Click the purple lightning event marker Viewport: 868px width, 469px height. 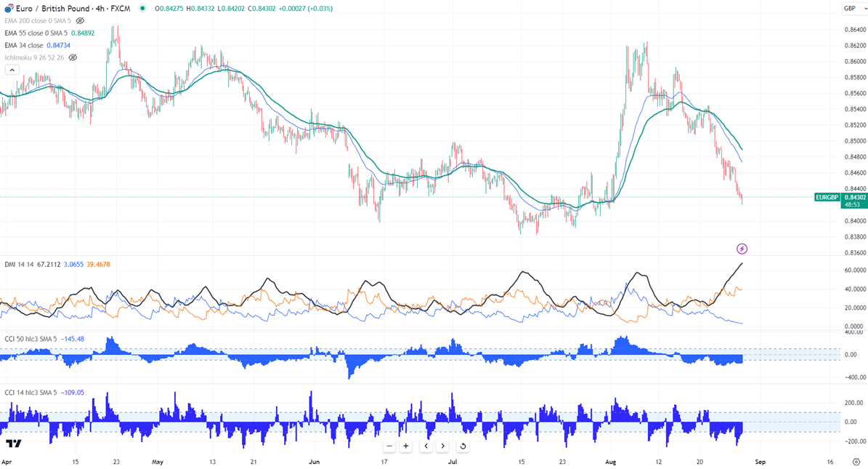pyautogui.click(x=742, y=249)
